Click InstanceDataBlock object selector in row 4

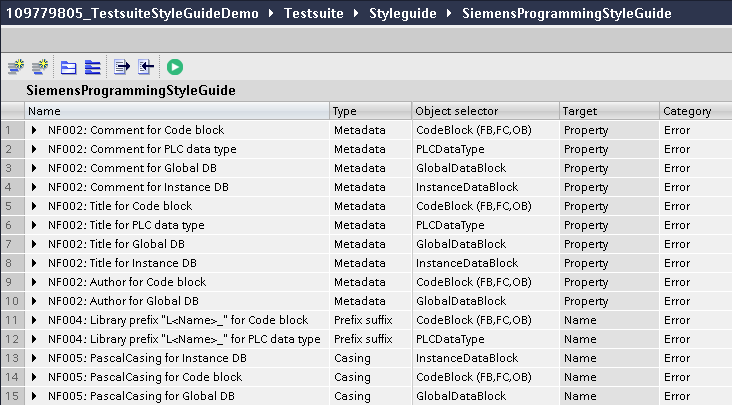pos(486,187)
